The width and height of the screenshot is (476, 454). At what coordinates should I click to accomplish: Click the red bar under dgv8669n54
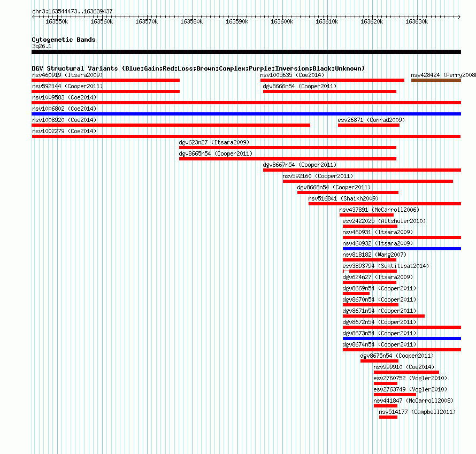point(356,294)
